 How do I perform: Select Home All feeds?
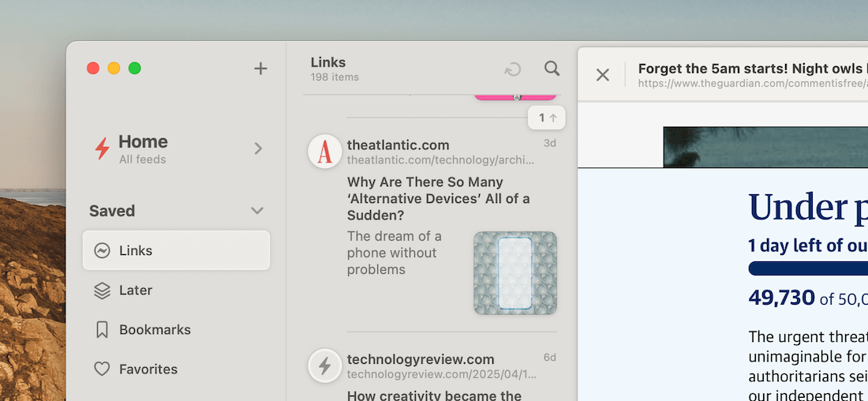143,148
